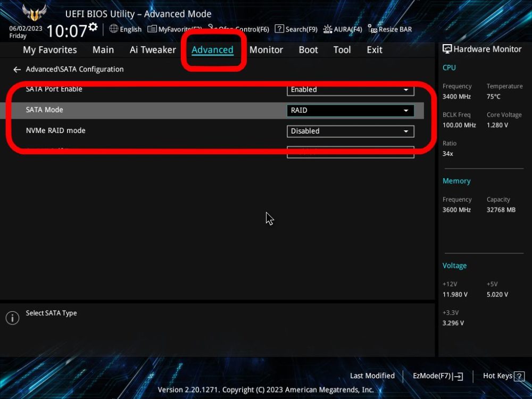
Task: Click the info icon beside Select SATA Type
Action: (12, 318)
